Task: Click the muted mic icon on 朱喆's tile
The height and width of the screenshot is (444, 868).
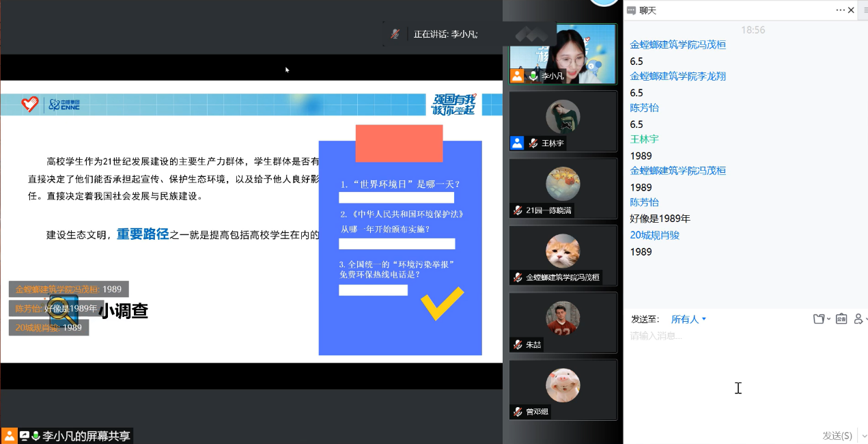Action: [518, 345]
